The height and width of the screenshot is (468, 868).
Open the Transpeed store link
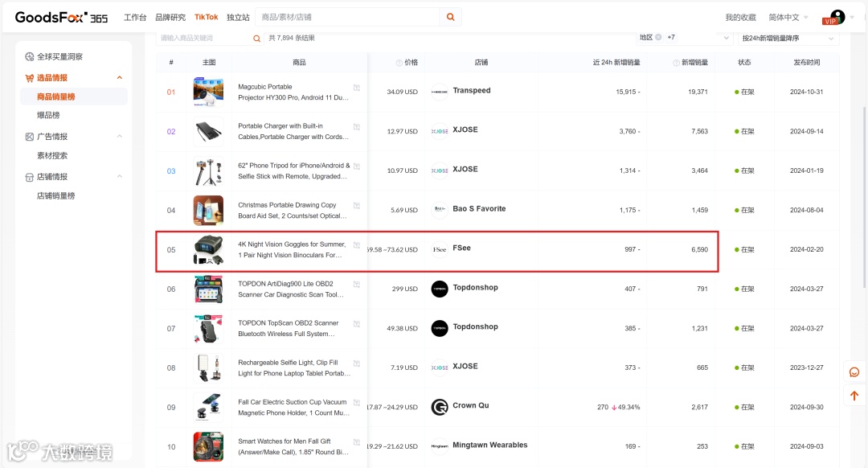click(471, 91)
